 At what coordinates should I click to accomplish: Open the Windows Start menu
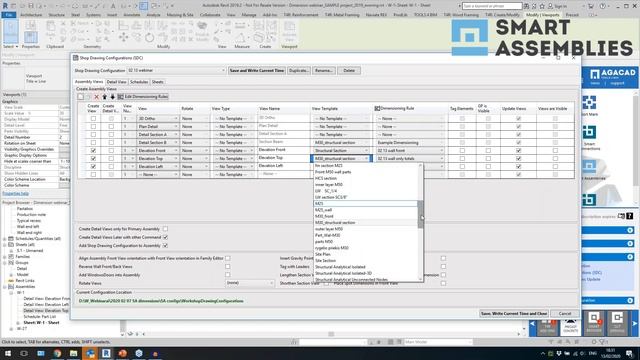8,353
